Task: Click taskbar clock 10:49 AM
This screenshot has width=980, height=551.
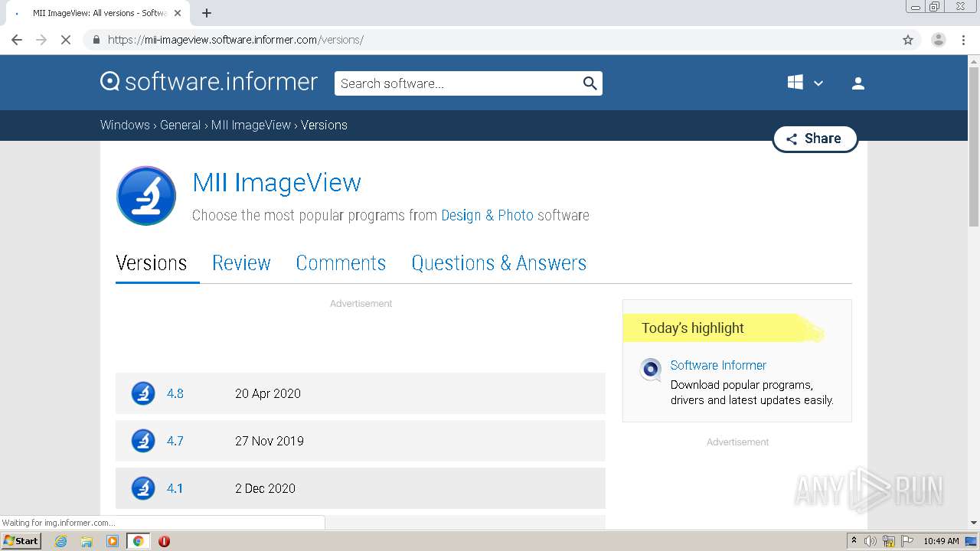Action: (941, 541)
